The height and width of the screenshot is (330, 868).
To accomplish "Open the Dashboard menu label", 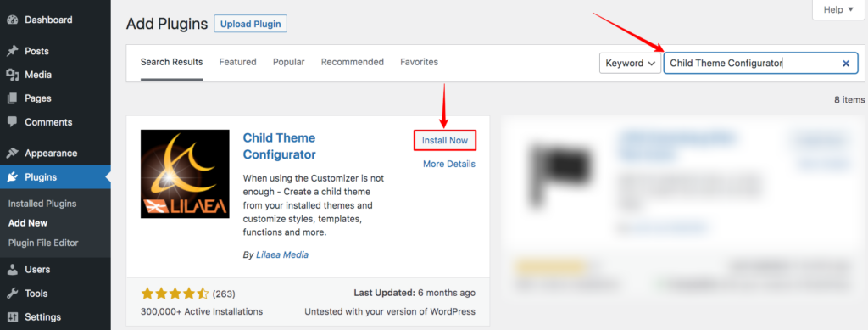I will click(x=48, y=20).
